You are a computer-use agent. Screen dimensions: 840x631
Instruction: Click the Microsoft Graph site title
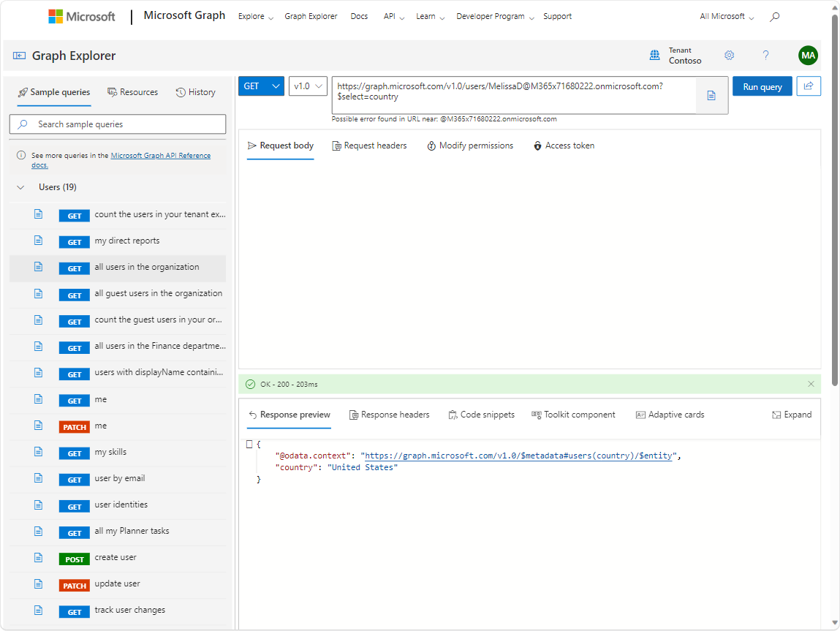(x=184, y=15)
